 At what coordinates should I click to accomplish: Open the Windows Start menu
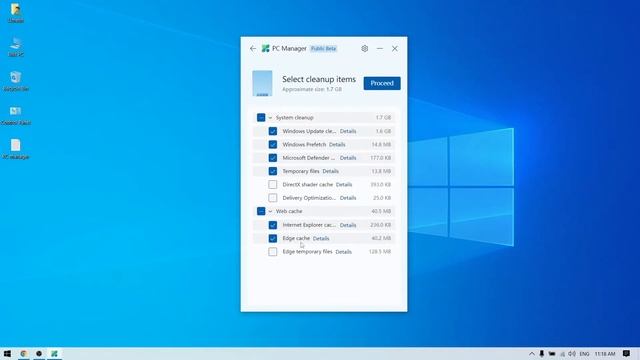[7, 353]
